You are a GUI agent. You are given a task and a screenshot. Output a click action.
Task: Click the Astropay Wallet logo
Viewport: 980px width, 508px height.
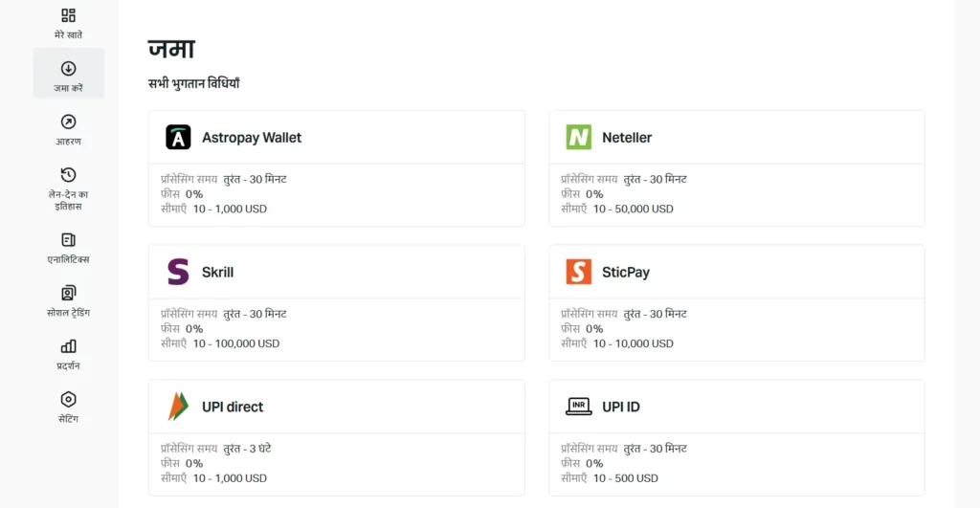point(178,138)
